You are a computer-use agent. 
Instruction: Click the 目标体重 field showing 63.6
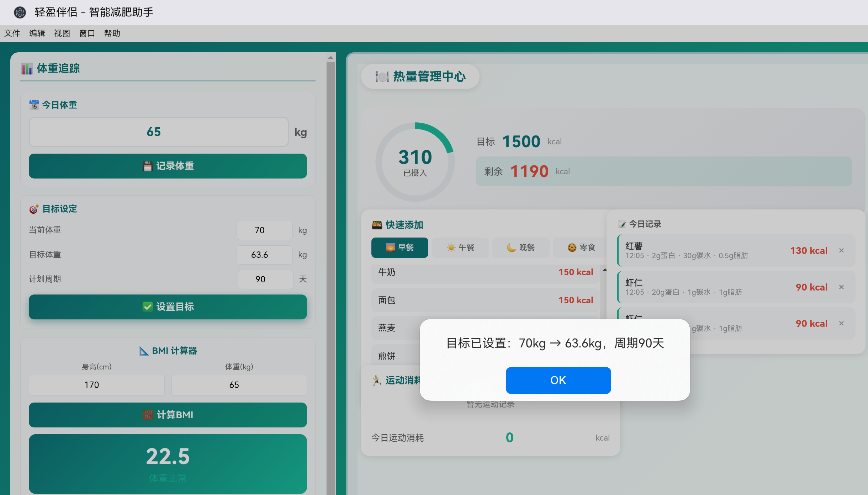click(264, 255)
